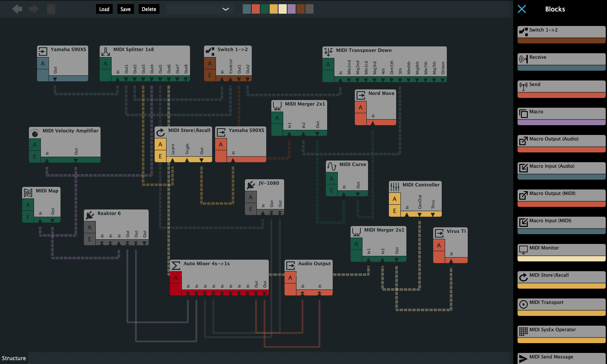This screenshot has height=364, width=607.
Task: Open the Structure tab at bottom
Action: point(14,358)
